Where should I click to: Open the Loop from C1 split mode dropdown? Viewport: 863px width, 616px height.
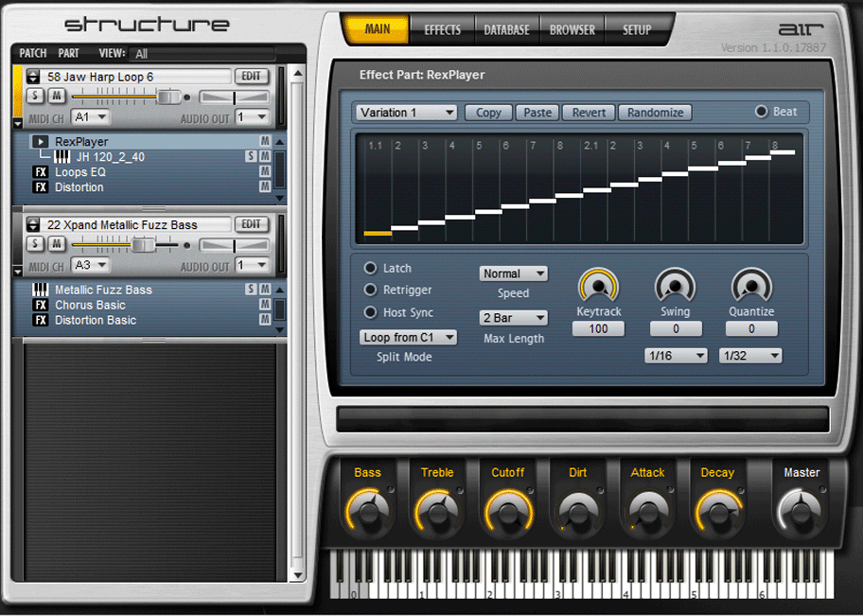coord(409,337)
